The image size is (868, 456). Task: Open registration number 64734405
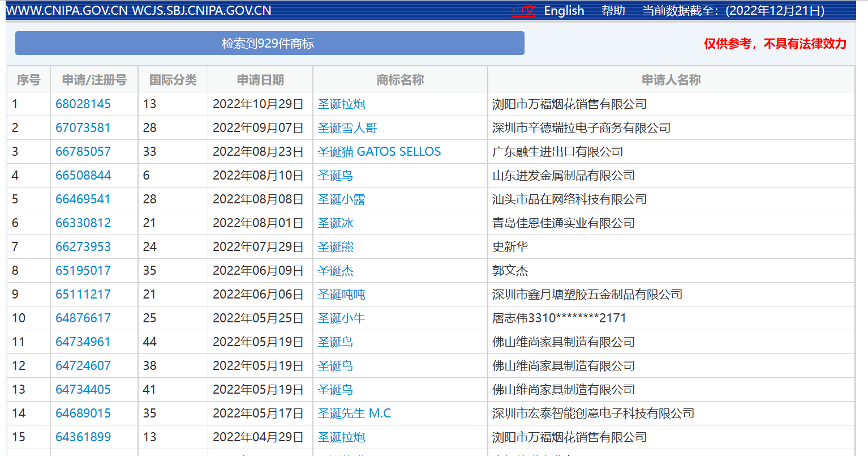pos(83,390)
